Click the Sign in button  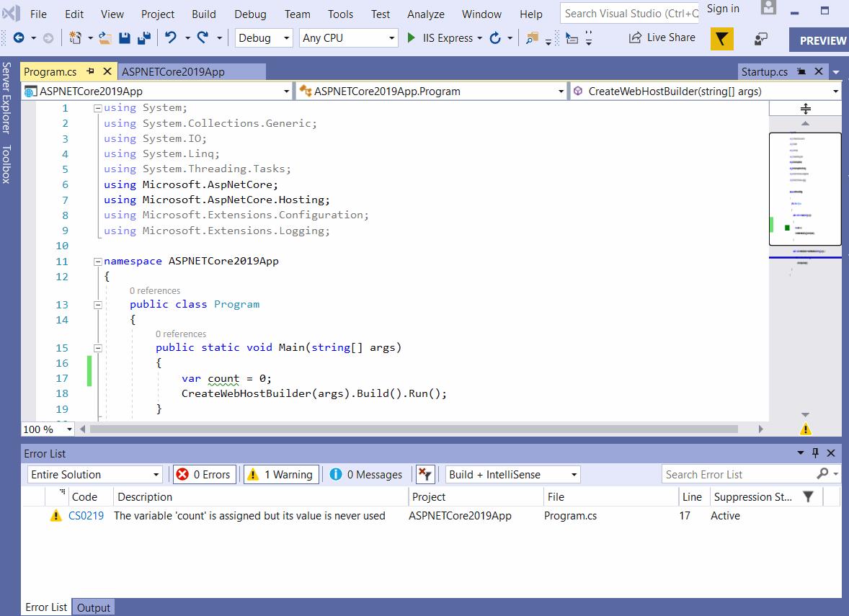click(x=723, y=9)
